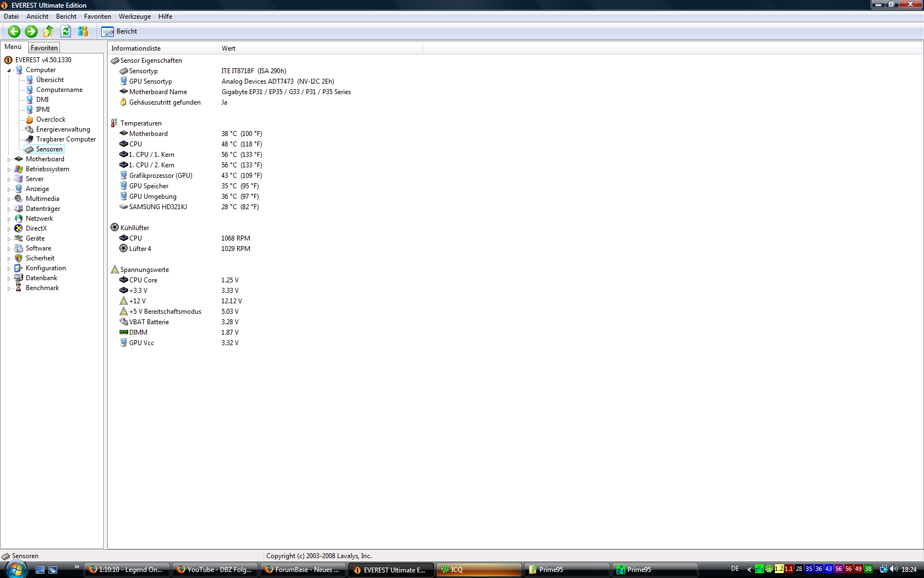Select the Lüfter 4 fan row
924x578 pixels.
tap(184, 249)
